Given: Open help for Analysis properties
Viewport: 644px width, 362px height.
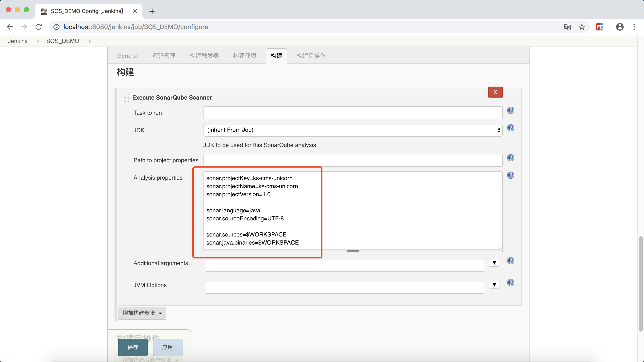Looking at the screenshot, I should (511, 175).
